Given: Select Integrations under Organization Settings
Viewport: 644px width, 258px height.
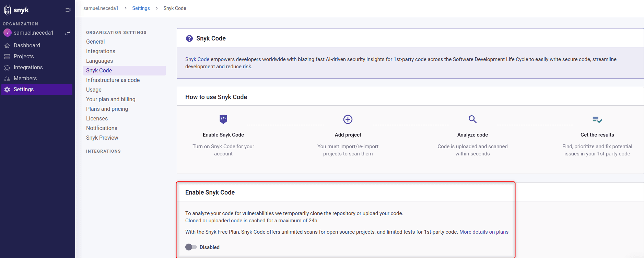Looking at the screenshot, I should point(101,51).
